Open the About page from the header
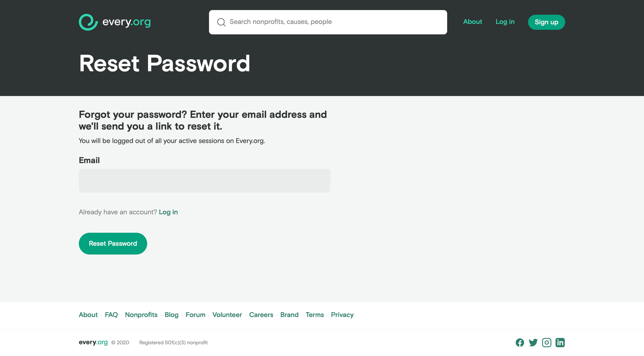This screenshot has width=644, height=356. (x=472, y=22)
